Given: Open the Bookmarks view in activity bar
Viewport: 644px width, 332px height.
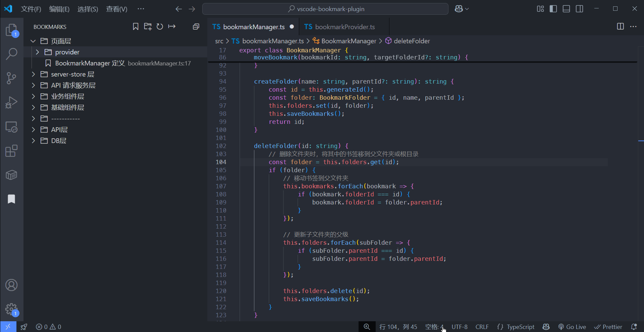Looking at the screenshot, I should click(x=12, y=199).
